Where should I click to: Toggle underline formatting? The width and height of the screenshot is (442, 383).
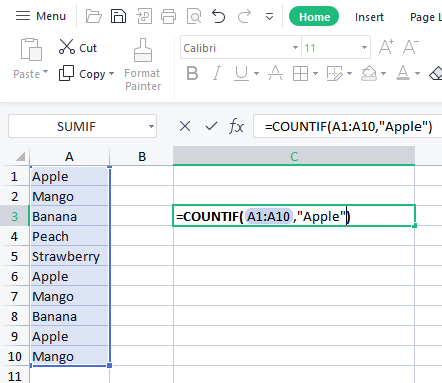241,73
